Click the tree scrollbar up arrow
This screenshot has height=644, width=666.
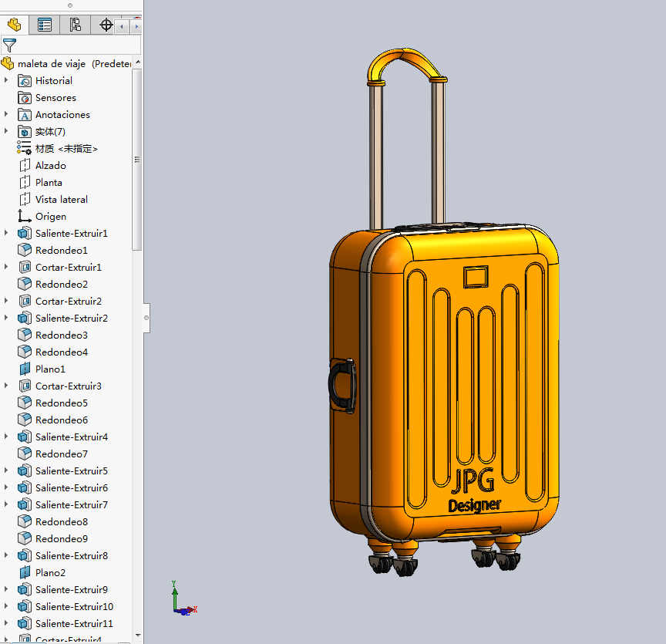[x=138, y=62]
